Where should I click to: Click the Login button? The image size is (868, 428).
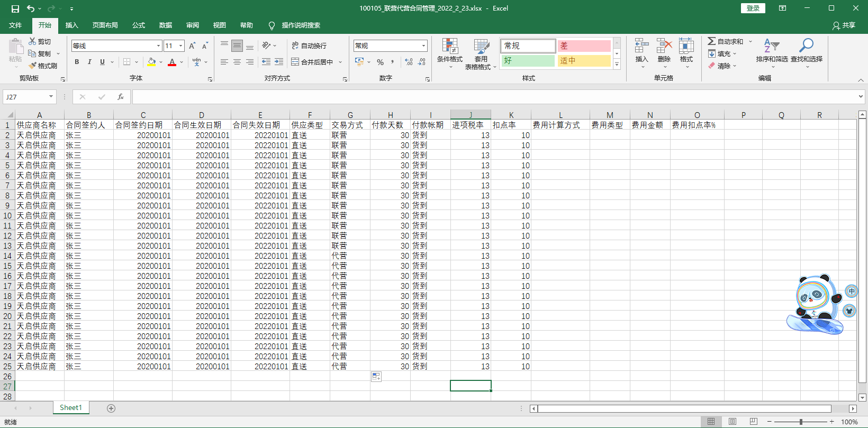753,8
